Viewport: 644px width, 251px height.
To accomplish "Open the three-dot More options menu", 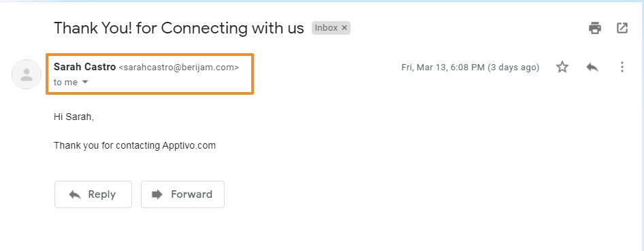I will click(622, 67).
